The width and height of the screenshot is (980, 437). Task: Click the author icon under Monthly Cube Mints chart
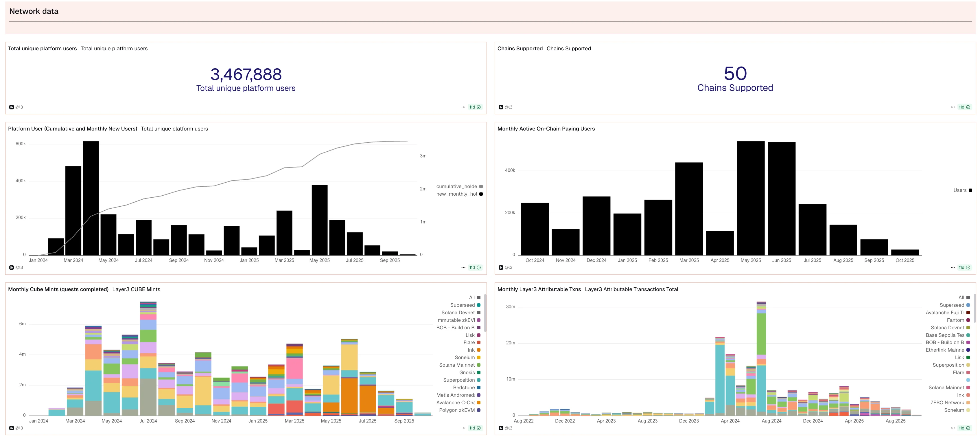point(11,428)
